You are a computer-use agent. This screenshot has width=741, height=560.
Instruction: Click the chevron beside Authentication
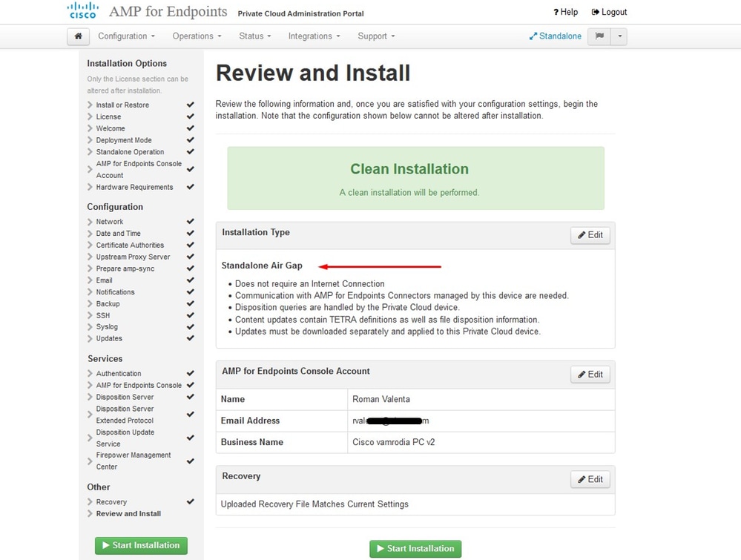tap(90, 373)
